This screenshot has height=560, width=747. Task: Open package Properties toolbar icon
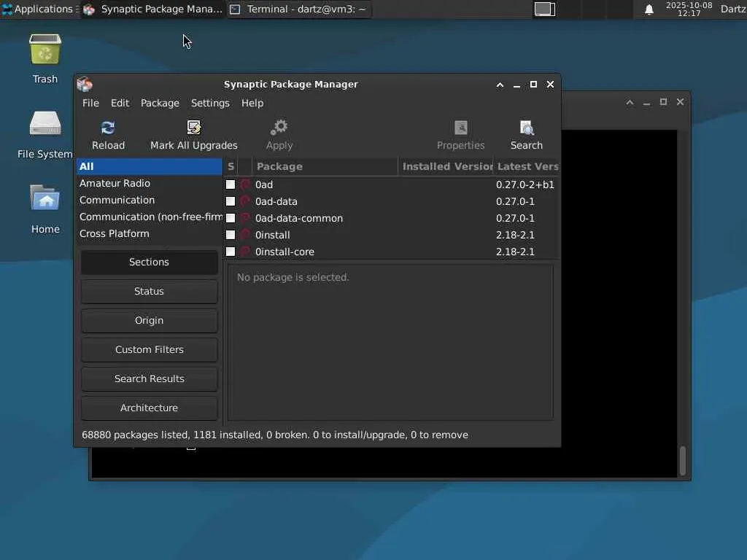click(461, 128)
